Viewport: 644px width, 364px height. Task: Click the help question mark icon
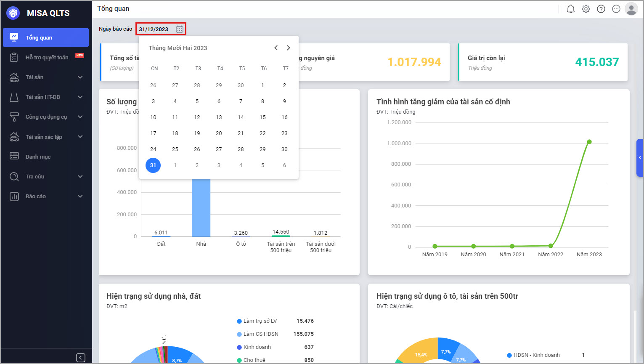(601, 9)
